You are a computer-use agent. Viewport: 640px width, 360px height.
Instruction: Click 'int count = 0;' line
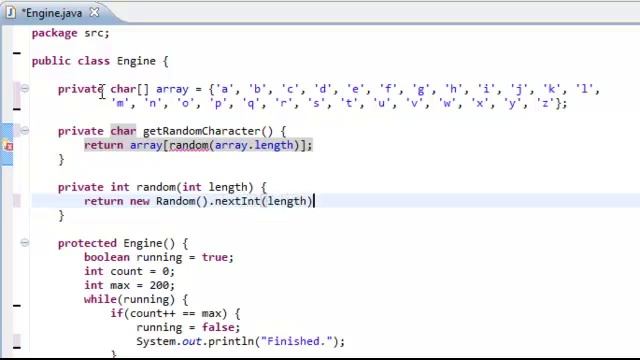[x=129, y=271]
